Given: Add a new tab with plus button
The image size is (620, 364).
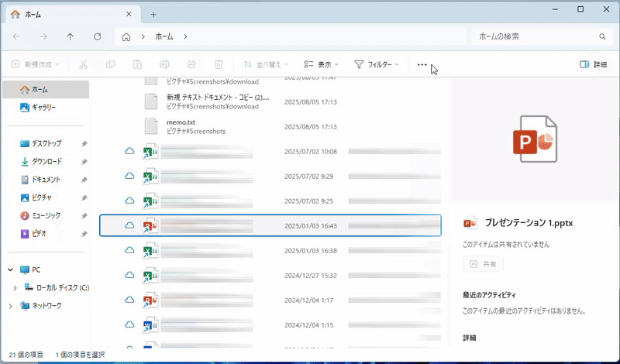Looking at the screenshot, I should [153, 15].
